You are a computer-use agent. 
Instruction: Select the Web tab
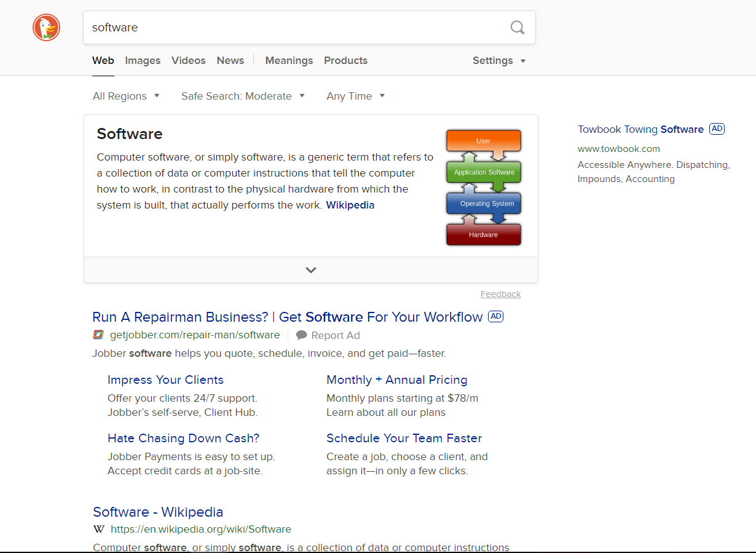(x=103, y=60)
